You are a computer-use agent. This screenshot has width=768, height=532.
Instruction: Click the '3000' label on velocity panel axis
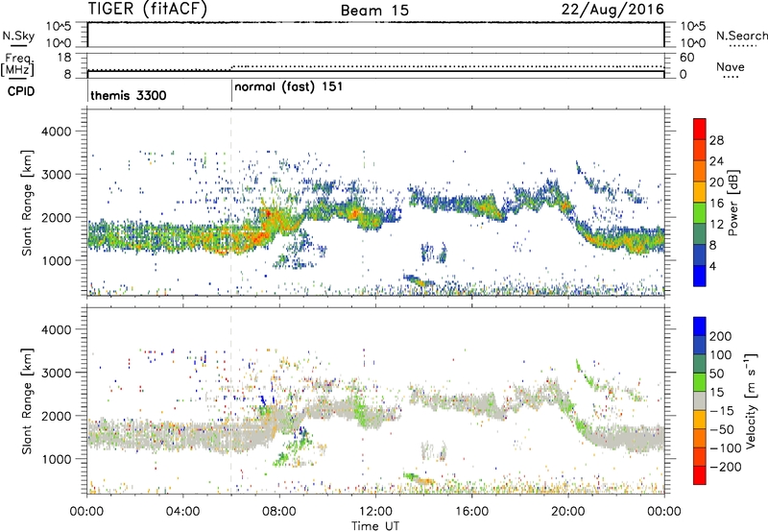56,374
